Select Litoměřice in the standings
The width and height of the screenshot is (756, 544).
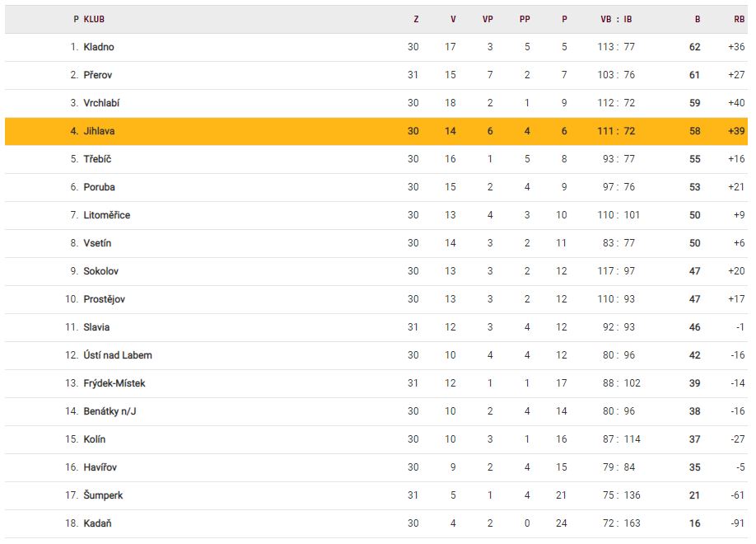107,215
